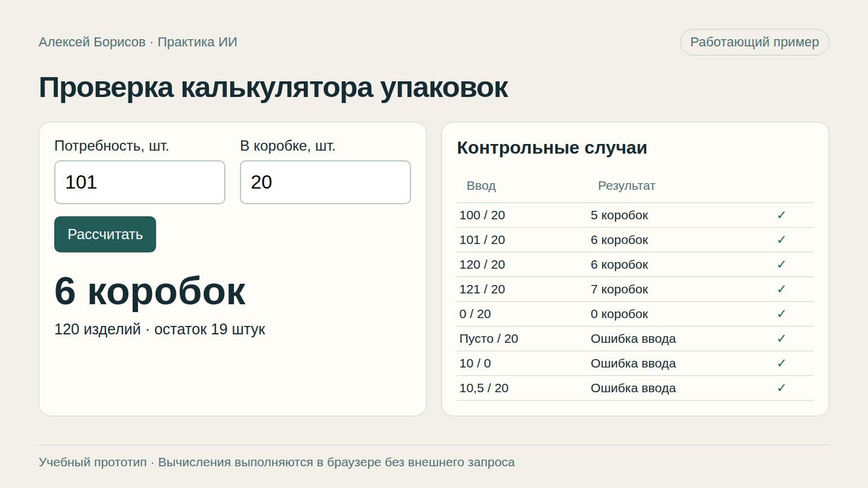Viewport: 868px width, 488px height.
Task: Focus the В коробке, шт. input field
Action: [x=325, y=182]
